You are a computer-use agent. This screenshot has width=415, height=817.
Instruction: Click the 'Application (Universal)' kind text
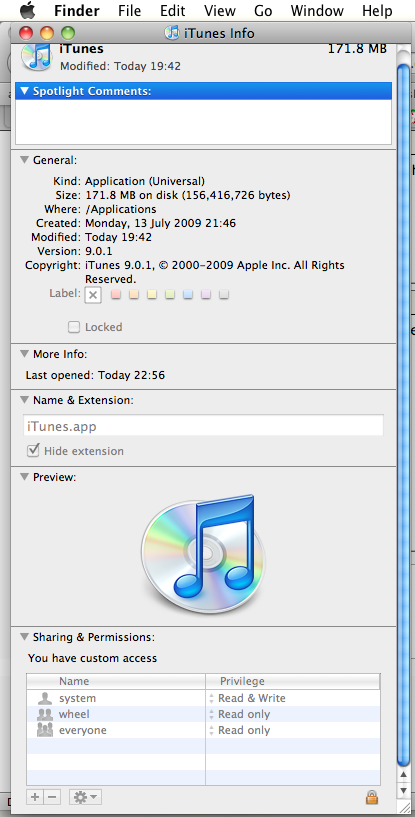click(x=145, y=181)
